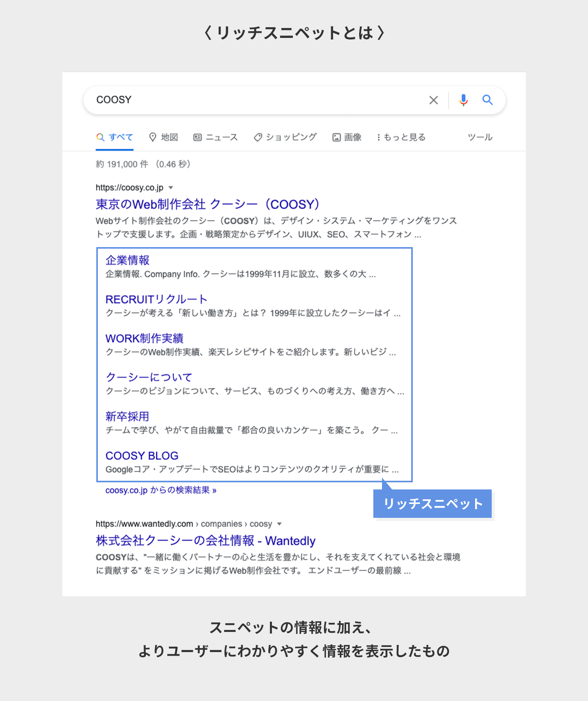Open the ショッピング tab
588x701 pixels.
click(x=285, y=137)
